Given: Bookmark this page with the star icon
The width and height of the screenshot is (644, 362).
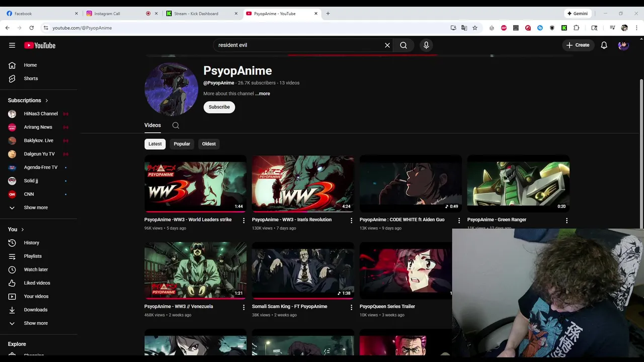Looking at the screenshot, I should pyautogui.click(x=474, y=28).
